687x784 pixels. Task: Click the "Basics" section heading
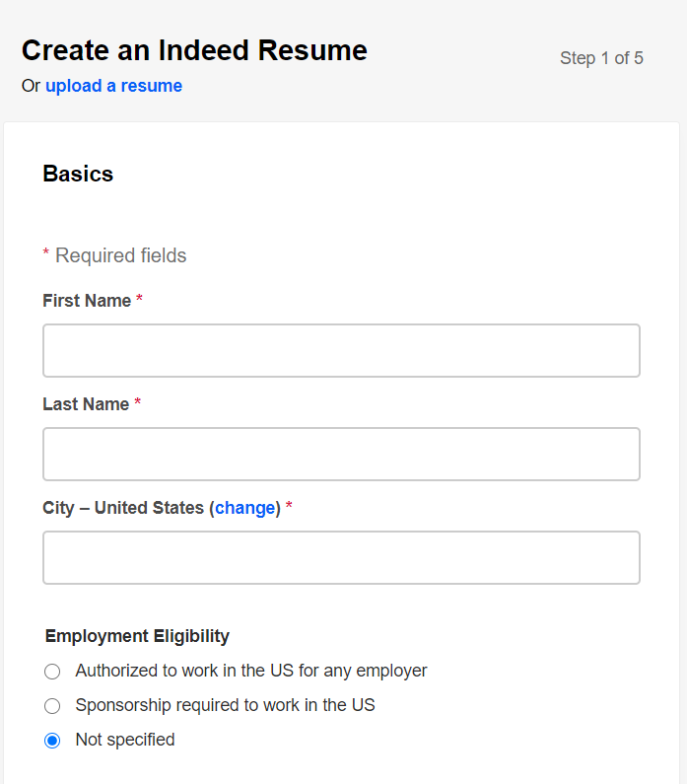pos(78,175)
